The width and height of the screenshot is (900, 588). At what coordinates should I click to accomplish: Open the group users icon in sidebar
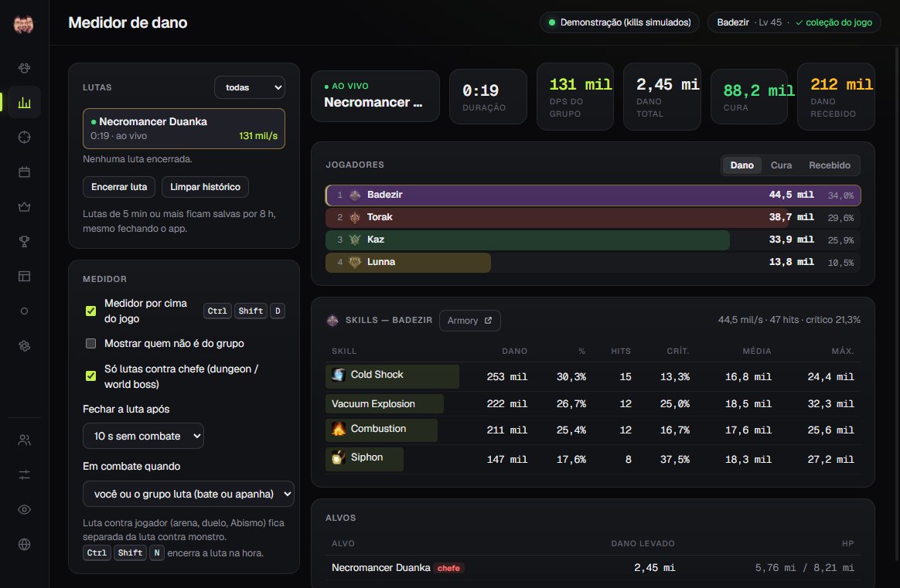click(24, 440)
